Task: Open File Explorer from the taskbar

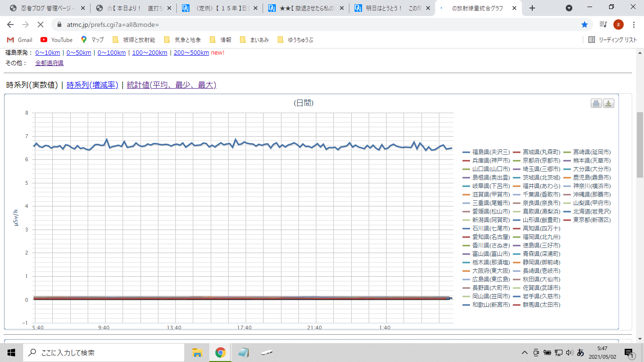Action: [198, 353]
